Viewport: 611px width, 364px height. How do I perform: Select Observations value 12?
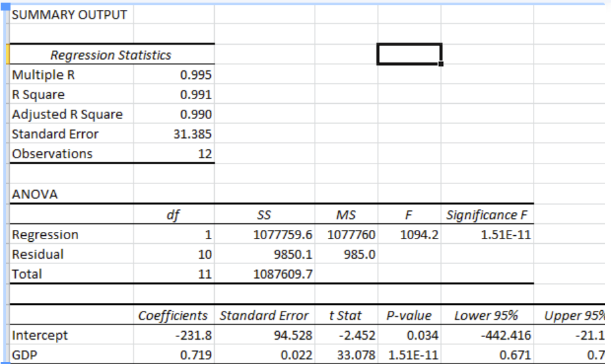coord(174,154)
